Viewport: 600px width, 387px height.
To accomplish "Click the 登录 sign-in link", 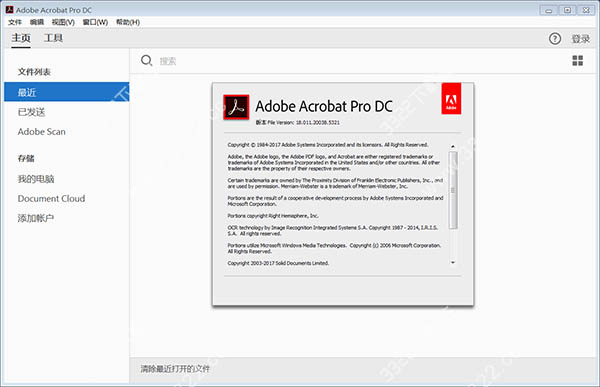I will click(x=580, y=39).
